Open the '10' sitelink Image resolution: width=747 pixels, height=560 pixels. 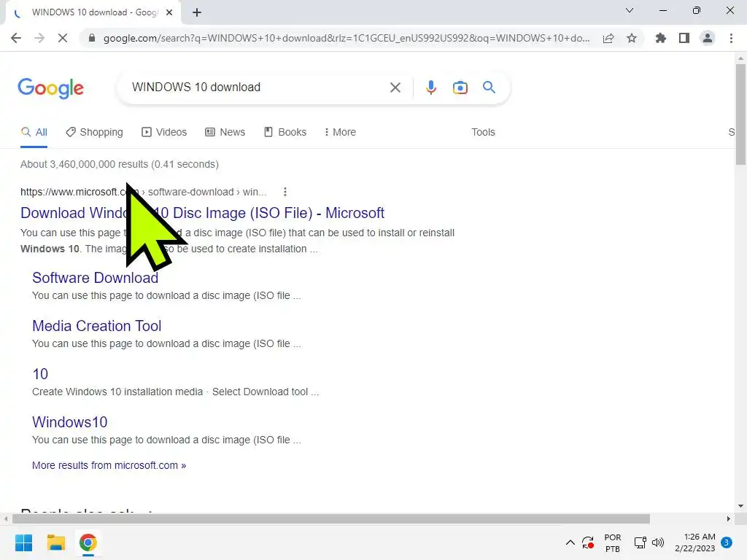pyautogui.click(x=40, y=374)
